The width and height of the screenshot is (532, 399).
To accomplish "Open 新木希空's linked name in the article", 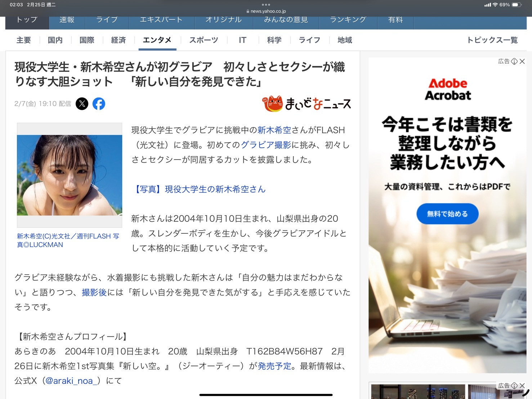I will pos(274,130).
